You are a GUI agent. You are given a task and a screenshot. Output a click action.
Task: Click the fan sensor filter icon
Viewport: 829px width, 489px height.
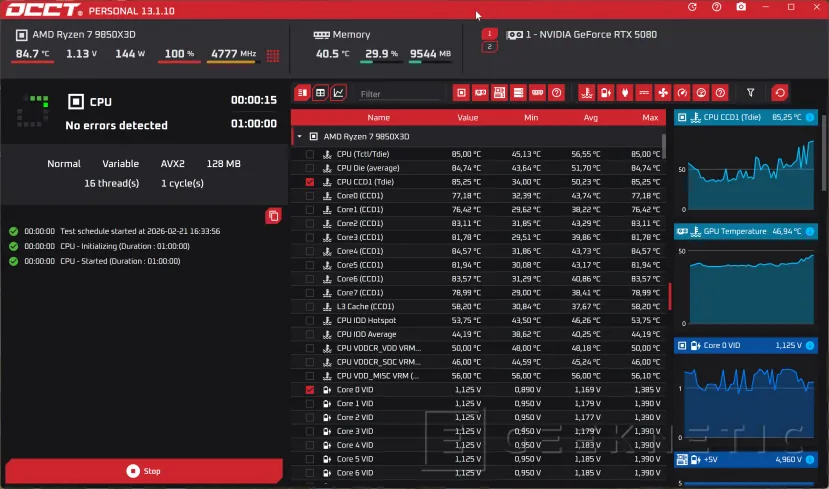(x=662, y=93)
